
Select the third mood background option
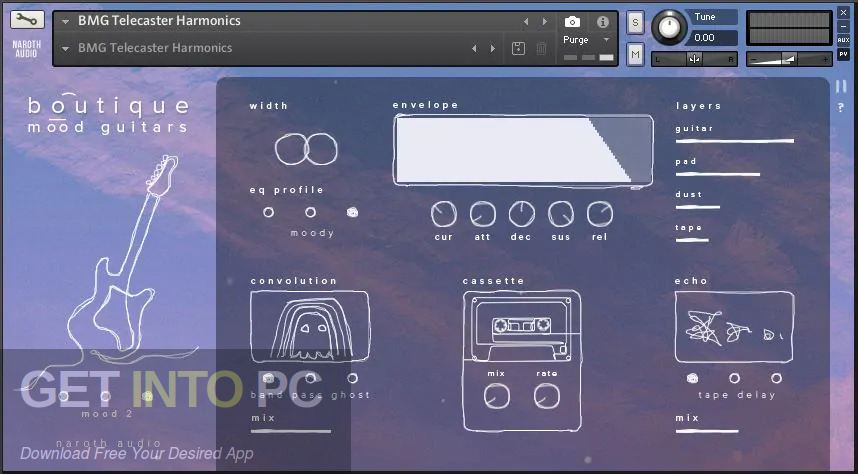coord(147,396)
